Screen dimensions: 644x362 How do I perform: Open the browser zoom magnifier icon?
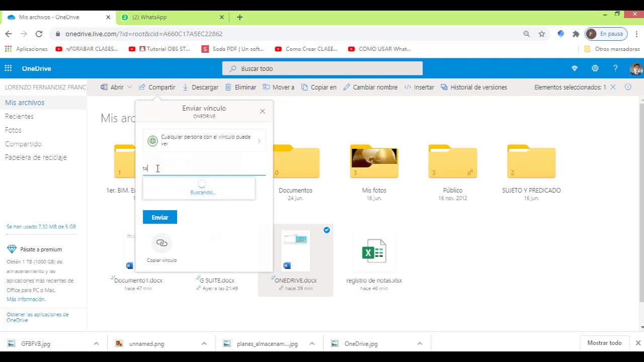pos(526,34)
